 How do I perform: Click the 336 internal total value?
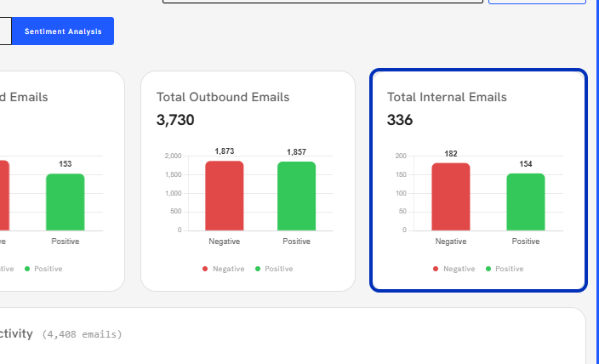tap(400, 120)
